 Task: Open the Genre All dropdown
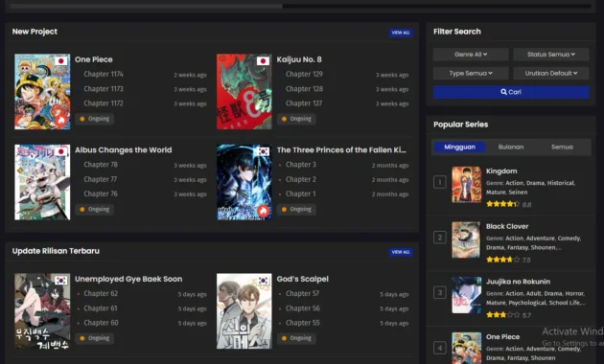[471, 55]
